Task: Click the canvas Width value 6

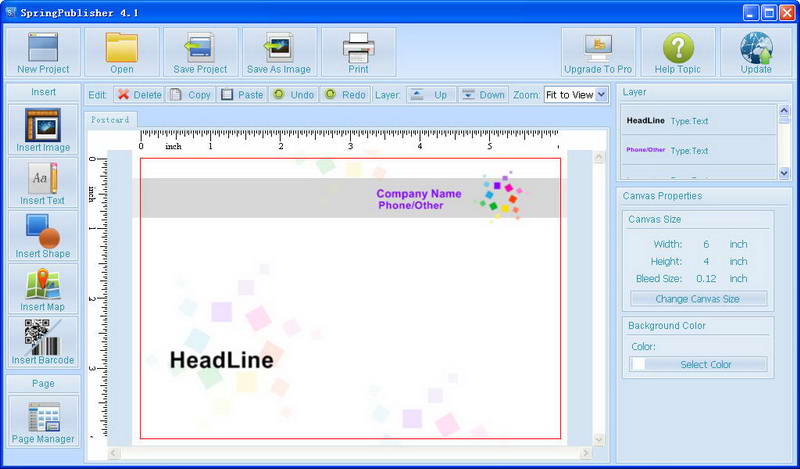Action: 706,244
